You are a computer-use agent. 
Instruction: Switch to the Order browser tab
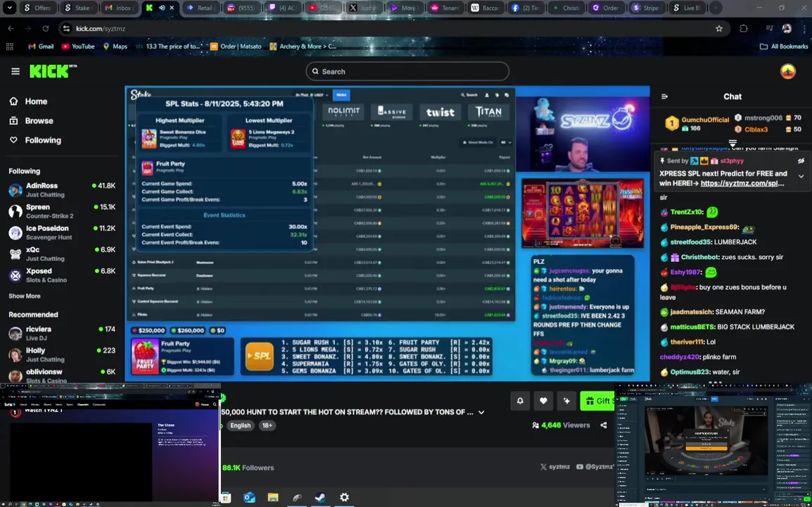coord(605,8)
